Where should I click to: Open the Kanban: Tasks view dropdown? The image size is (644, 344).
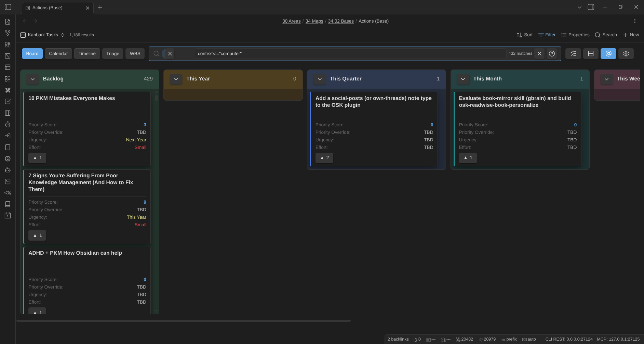(x=42, y=35)
